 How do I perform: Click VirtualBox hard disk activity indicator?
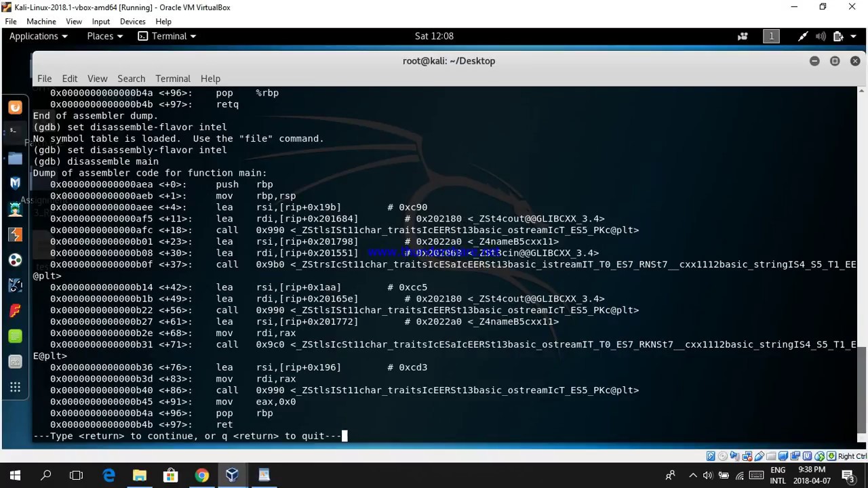pyautogui.click(x=711, y=456)
